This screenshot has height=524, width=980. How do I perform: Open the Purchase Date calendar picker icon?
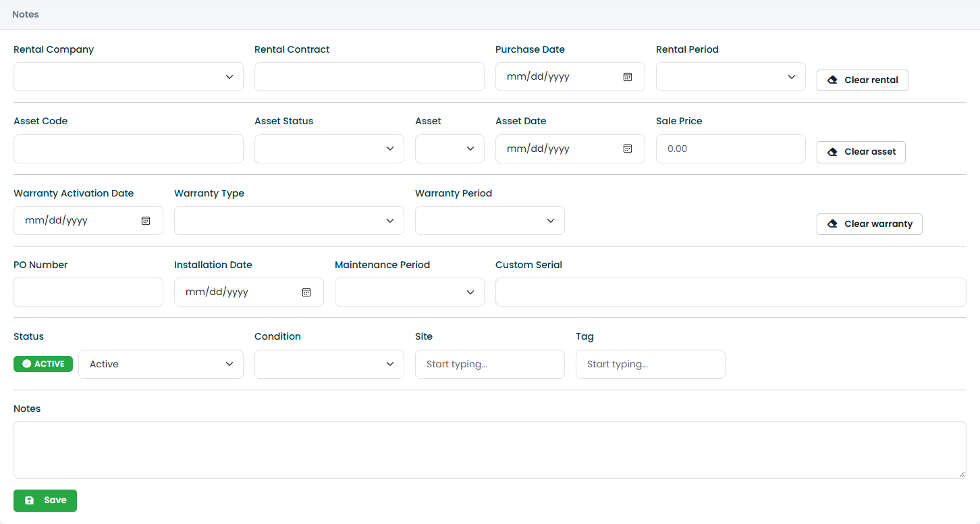tap(628, 77)
